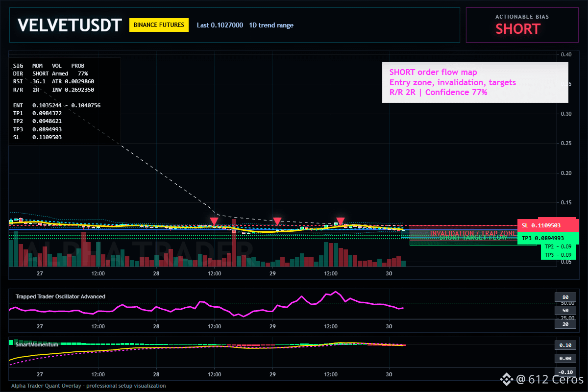This screenshot has height=392, width=588.
Task: Click the 1D trend range label
Action: coord(271,25)
